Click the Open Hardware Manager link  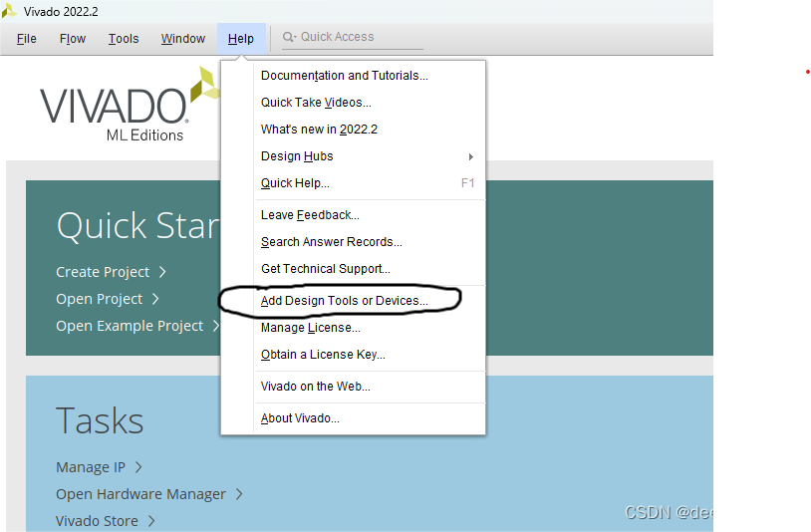140,494
